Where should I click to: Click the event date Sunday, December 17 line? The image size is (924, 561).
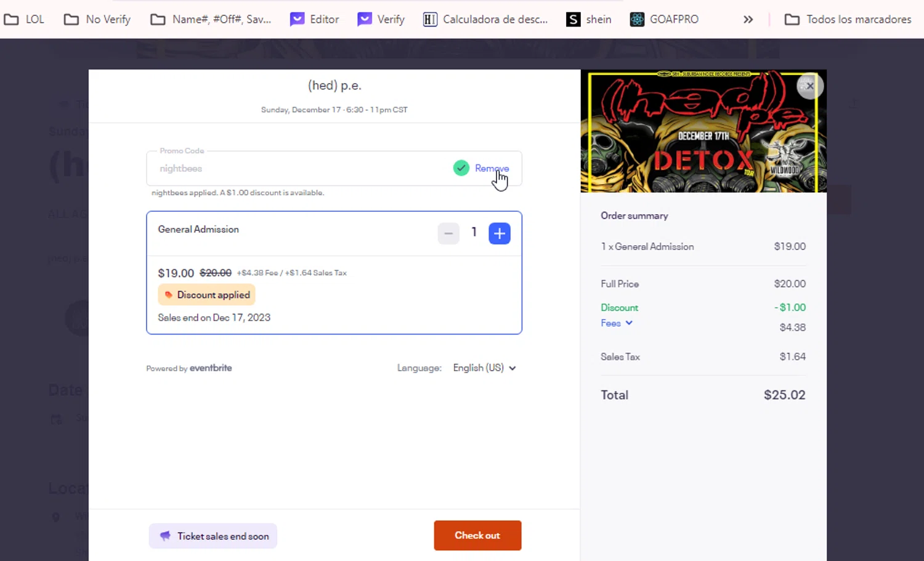point(334,110)
